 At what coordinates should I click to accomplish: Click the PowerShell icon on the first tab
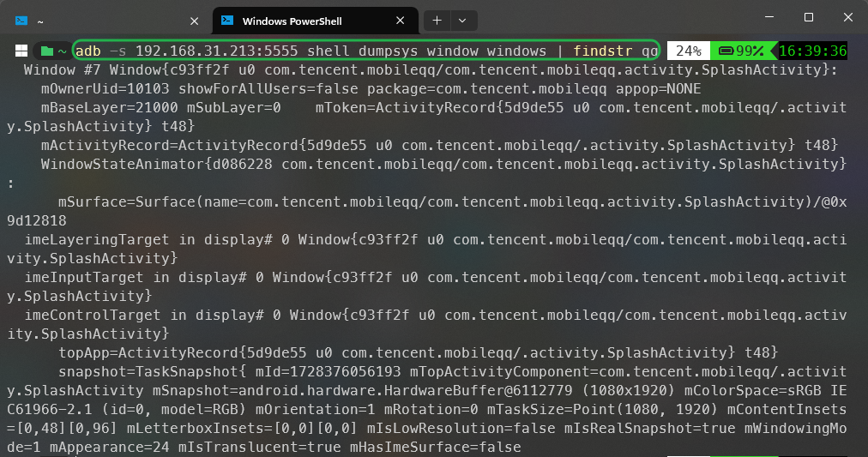21,21
